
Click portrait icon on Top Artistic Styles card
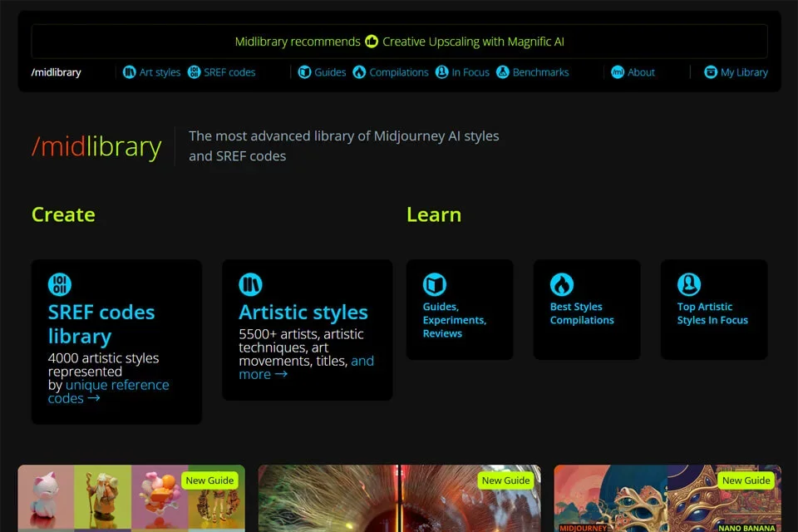point(689,284)
